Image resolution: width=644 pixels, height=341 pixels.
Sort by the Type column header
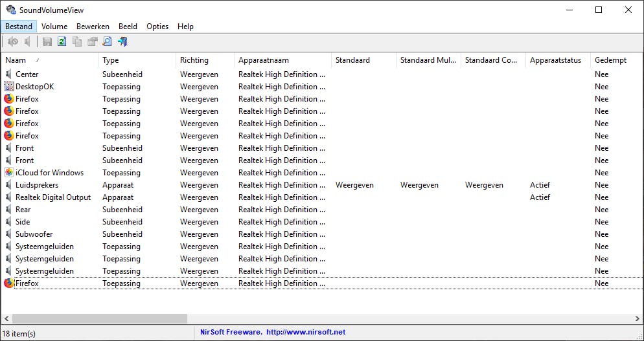(x=137, y=60)
